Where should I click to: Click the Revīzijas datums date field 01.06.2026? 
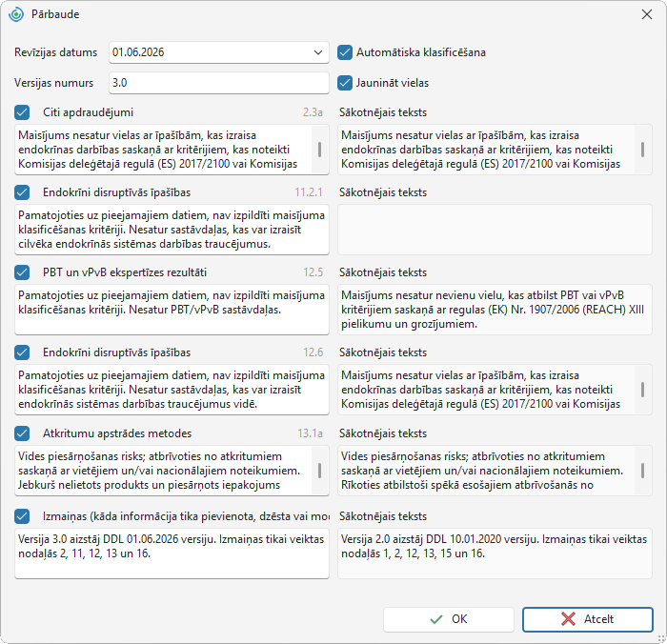[x=218, y=52]
